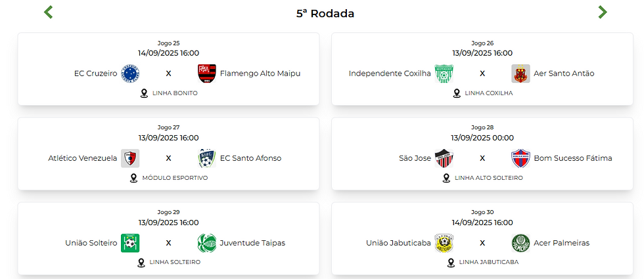Select the Independente Coxilha team logo
The height and width of the screenshot is (279, 644).
click(444, 74)
